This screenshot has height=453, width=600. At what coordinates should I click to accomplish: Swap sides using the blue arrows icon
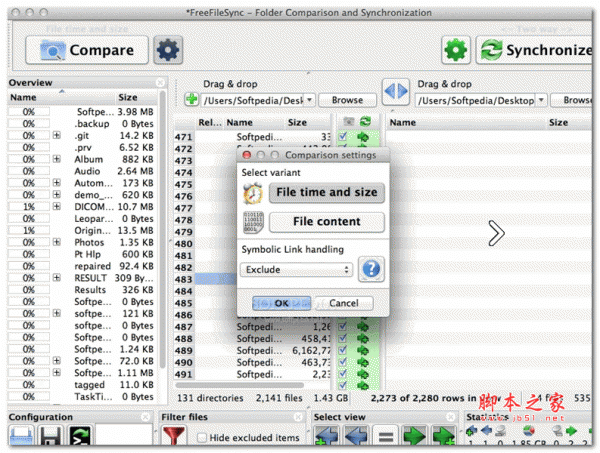[x=396, y=91]
